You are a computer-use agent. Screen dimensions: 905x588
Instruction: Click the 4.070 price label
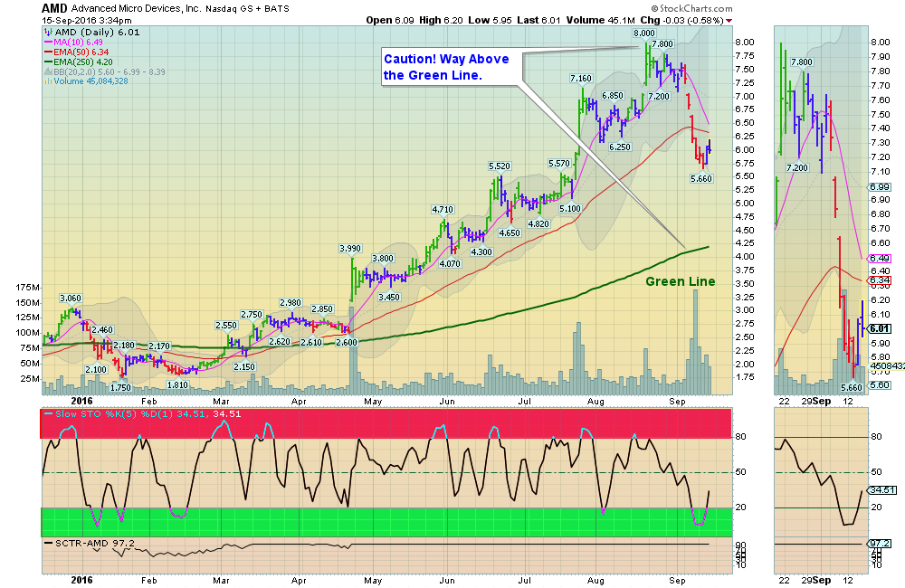point(450,264)
